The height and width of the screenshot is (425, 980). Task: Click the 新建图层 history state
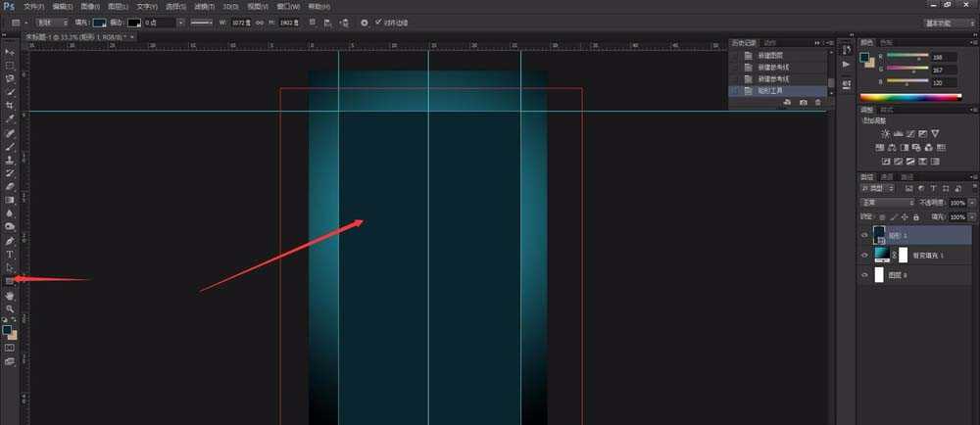pyautogui.click(x=772, y=55)
